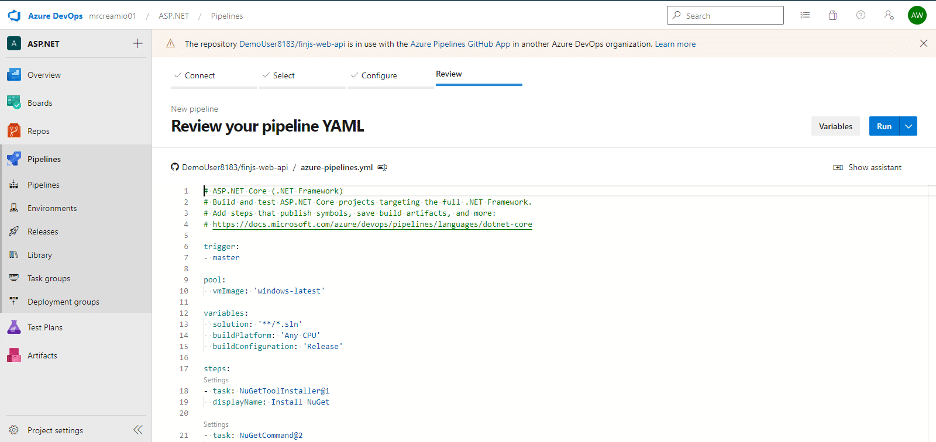This screenshot has height=442, width=936.
Task: Click the 'steps:' line in the editor
Action: (217, 369)
